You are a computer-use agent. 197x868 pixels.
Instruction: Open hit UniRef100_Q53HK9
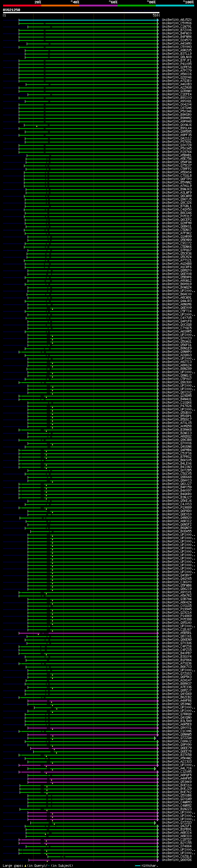[x=177, y=782]
